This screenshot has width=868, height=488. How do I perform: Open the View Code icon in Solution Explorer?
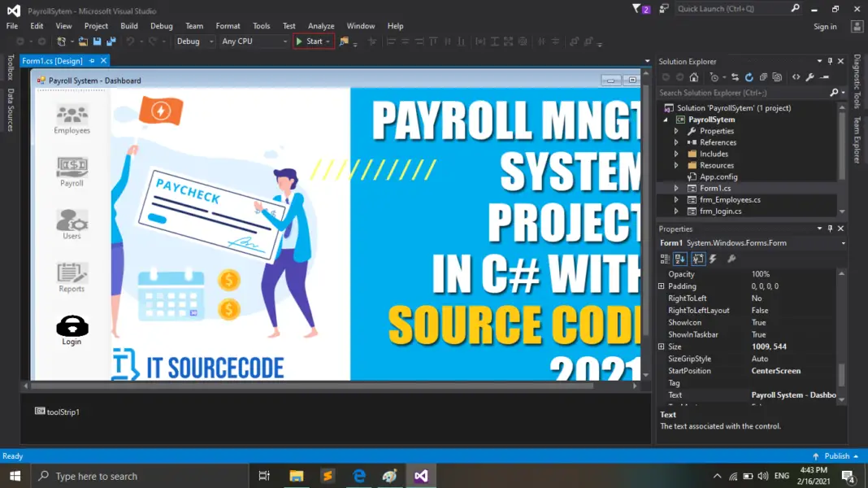click(796, 77)
